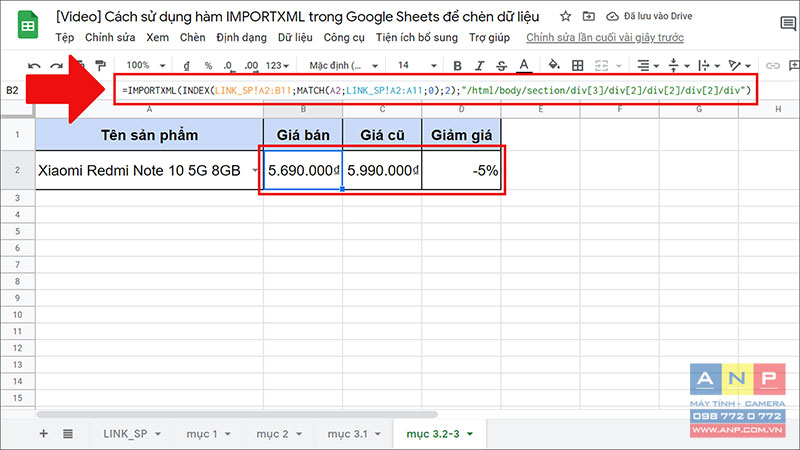Select the Giá bán header cell
The width and height of the screenshot is (800, 450).
coord(303,135)
